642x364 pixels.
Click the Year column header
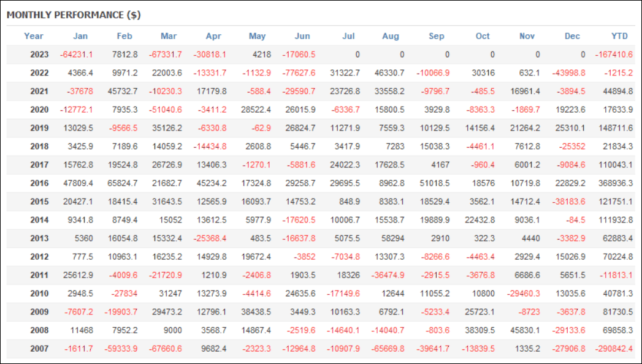34,36
